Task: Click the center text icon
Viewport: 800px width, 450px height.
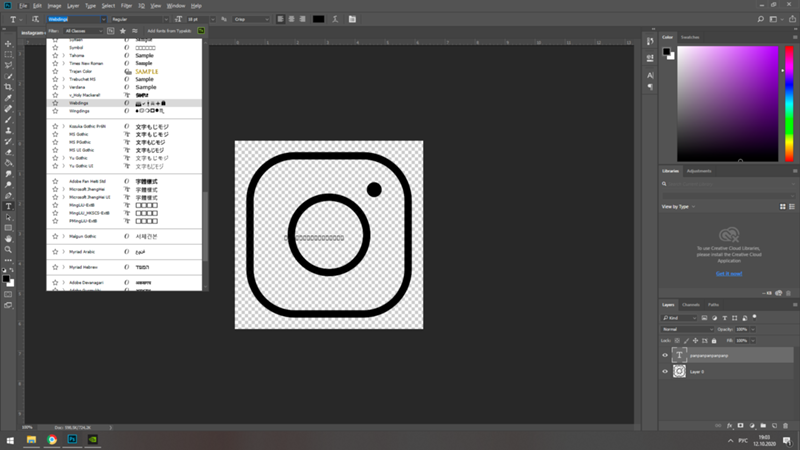Action: click(x=291, y=19)
